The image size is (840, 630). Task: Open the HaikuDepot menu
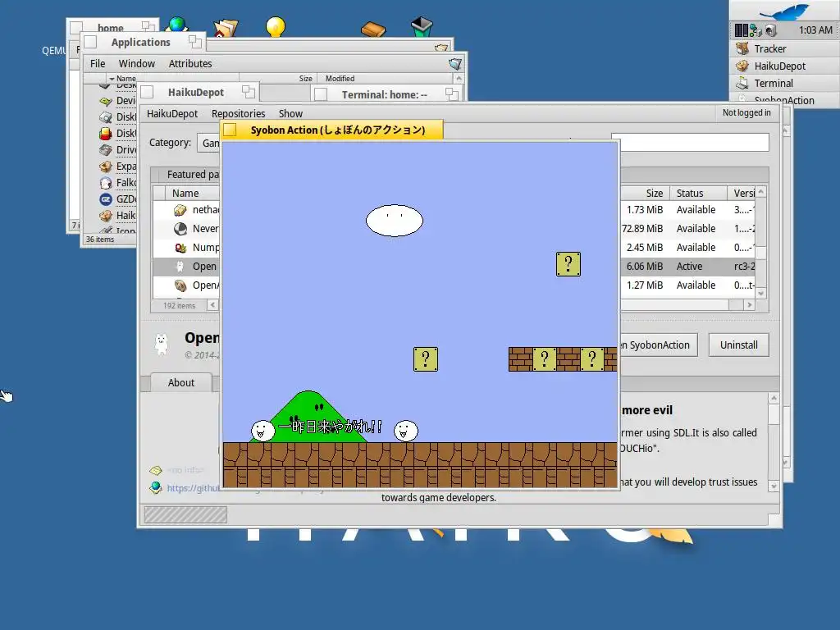172,113
